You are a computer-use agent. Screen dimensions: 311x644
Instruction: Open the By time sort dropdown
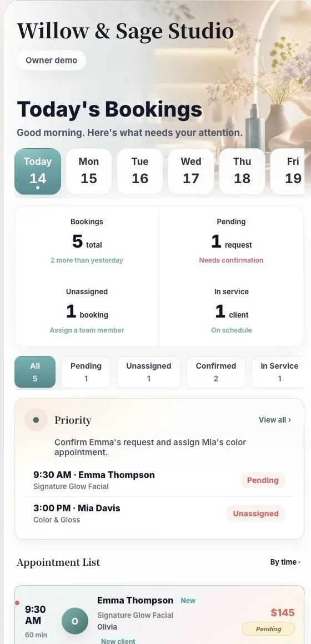tap(285, 562)
